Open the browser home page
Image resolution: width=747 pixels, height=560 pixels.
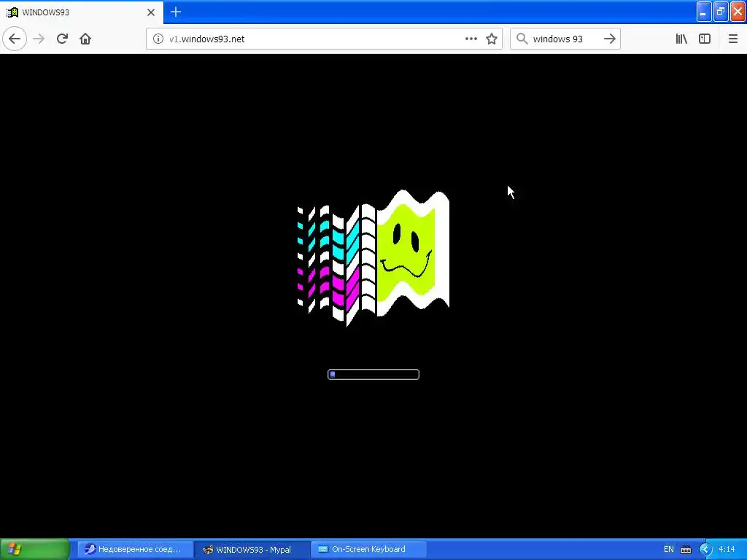pyautogui.click(x=85, y=39)
